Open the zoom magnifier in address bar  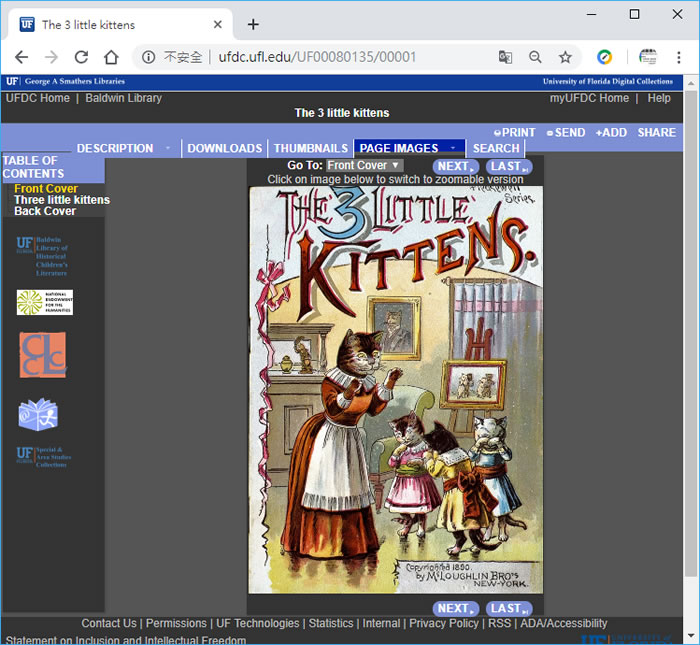[535, 57]
